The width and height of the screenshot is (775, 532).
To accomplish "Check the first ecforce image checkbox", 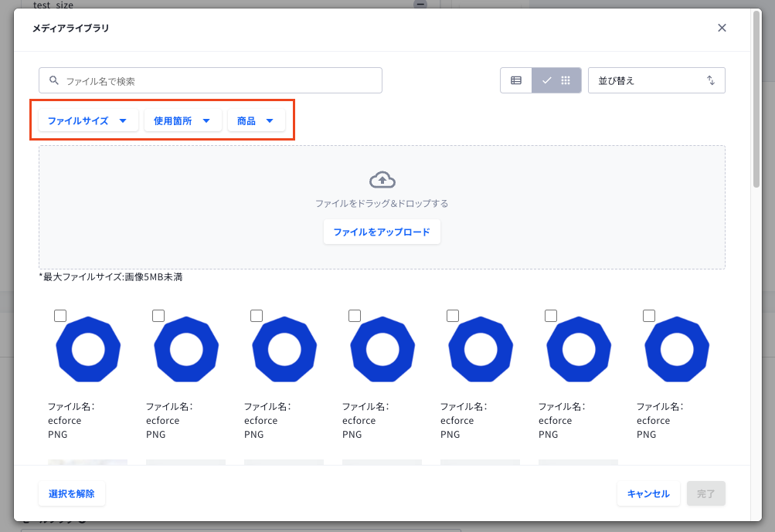I will (60, 316).
